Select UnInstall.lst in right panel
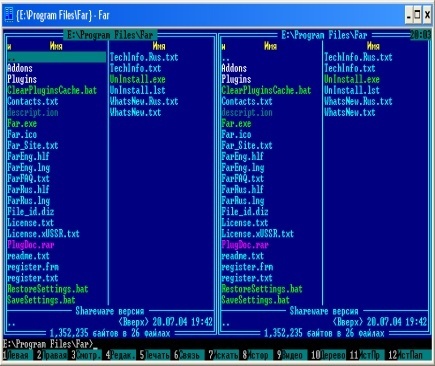Screen dimensions: 435x366 click(352, 90)
